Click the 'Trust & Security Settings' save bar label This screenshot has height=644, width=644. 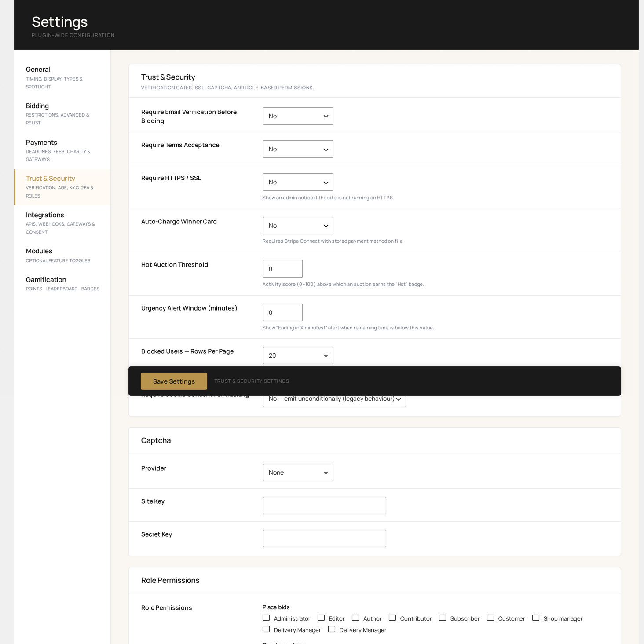(x=252, y=381)
